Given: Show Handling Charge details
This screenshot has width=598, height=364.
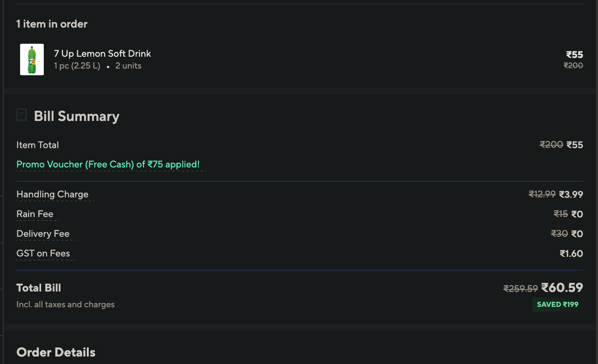Looking at the screenshot, I should point(52,194).
